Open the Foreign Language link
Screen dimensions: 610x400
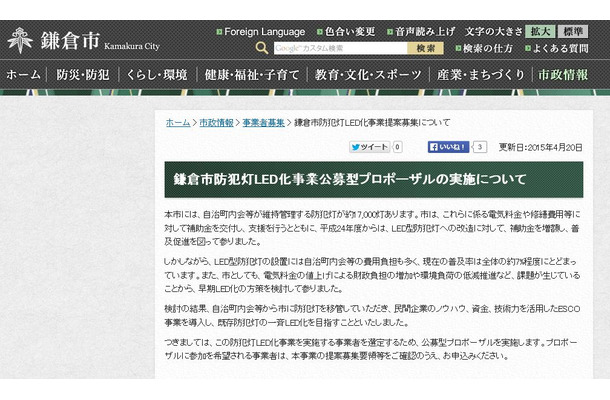pyautogui.click(x=261, y=32)
